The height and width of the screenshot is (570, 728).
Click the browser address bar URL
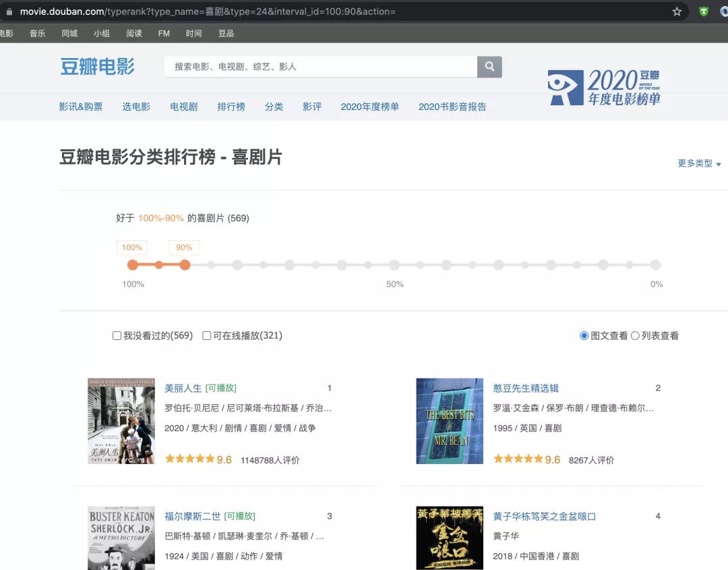tap(208, 11)
